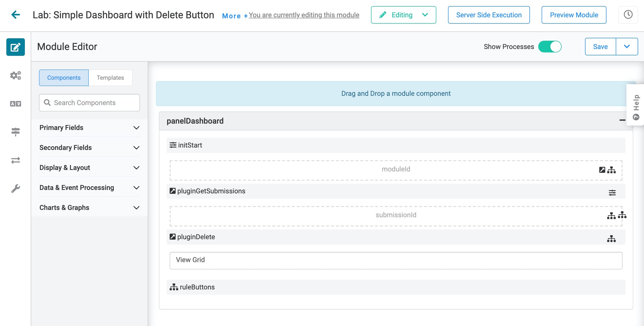This screenshot has height=326, width=644.
Task: Expand More + next to module title
Action: (x=235, y=16)
